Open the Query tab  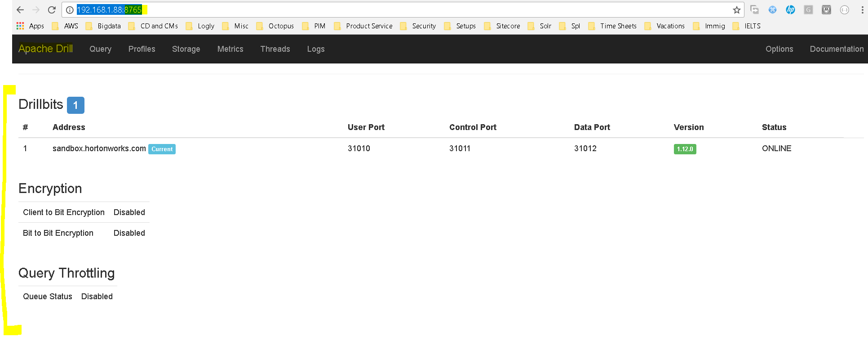pos(100,49)
